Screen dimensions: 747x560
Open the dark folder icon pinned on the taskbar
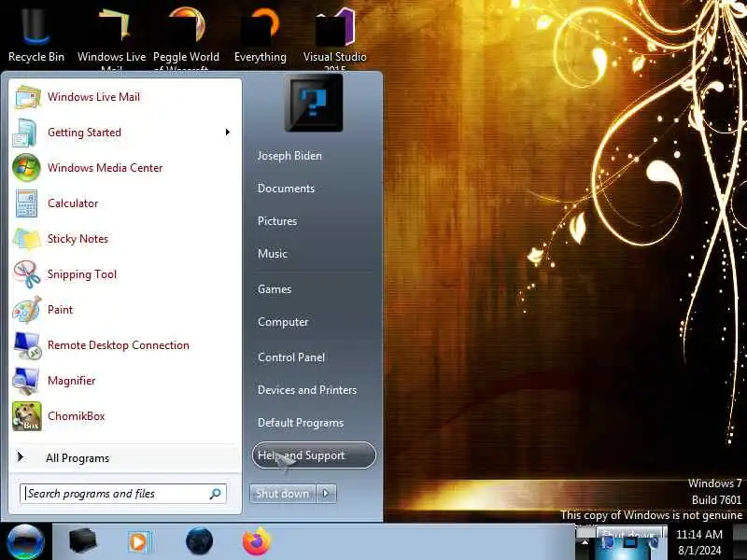click(82, 541)
